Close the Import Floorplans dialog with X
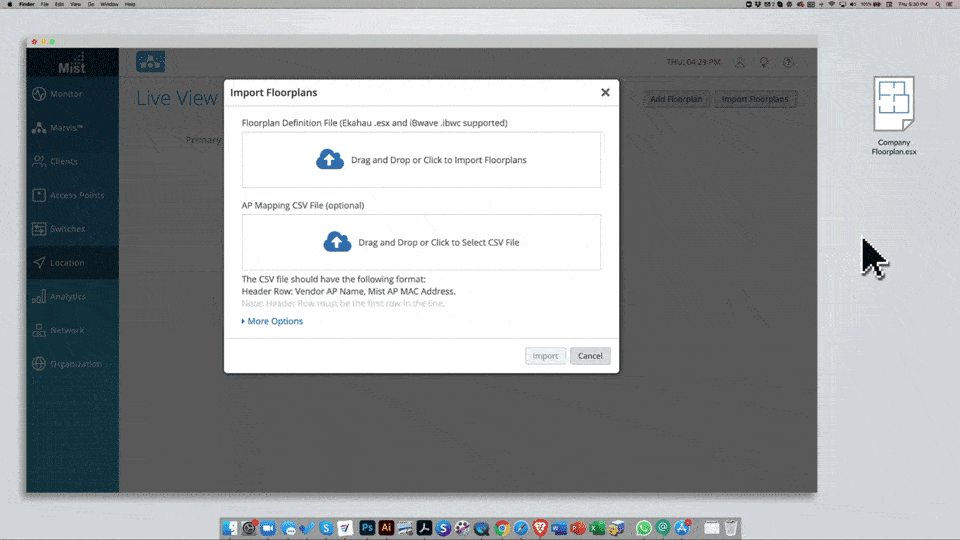The image size is (960, 540). [x=605, y=92]
